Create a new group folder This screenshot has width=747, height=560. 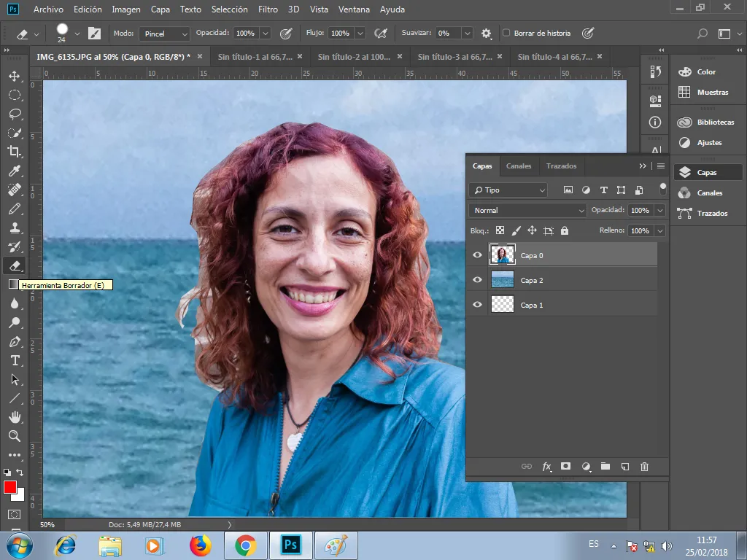click(x=605, y=466)
